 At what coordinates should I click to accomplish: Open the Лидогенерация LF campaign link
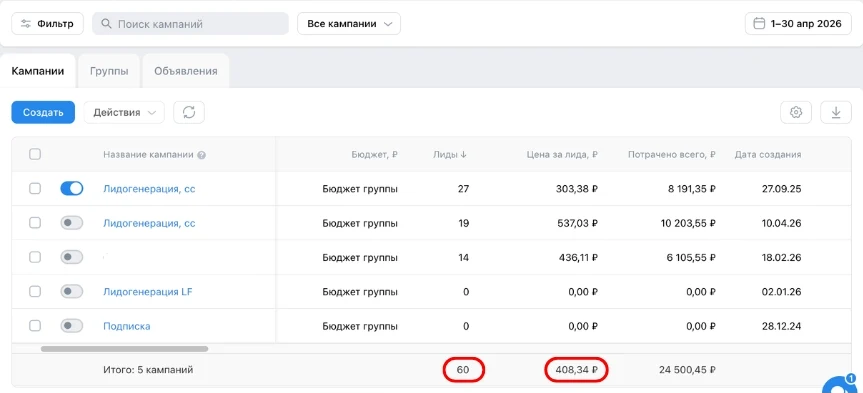point(148,292)
